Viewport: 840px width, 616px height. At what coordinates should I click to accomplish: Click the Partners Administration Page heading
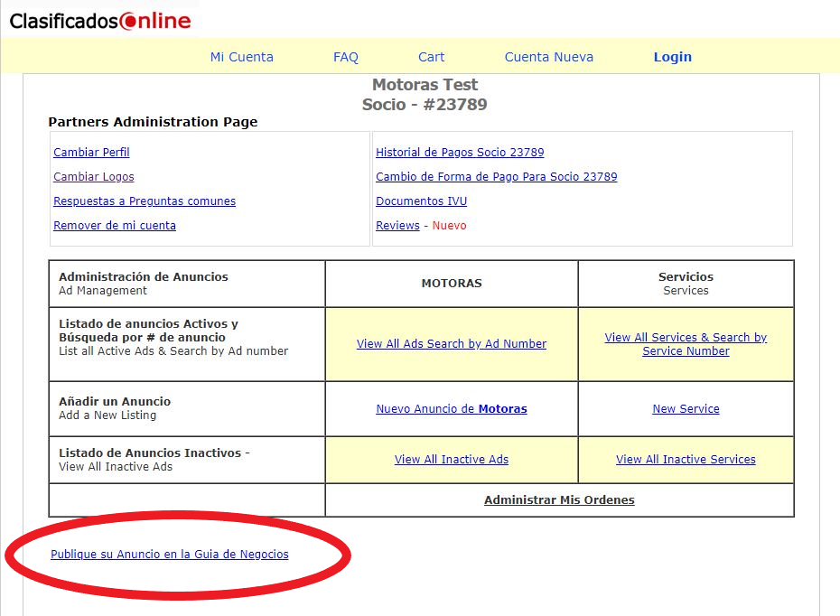[153, 122]
